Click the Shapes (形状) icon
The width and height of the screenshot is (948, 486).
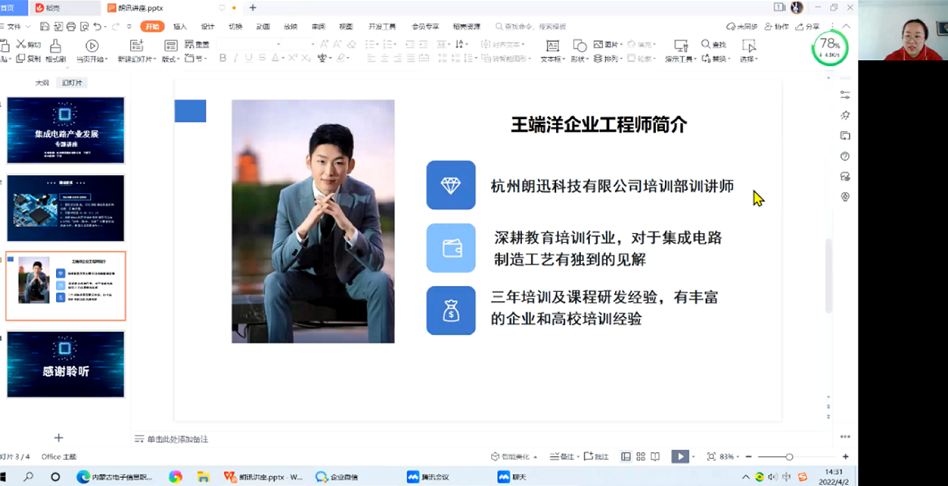pos(580,46)
